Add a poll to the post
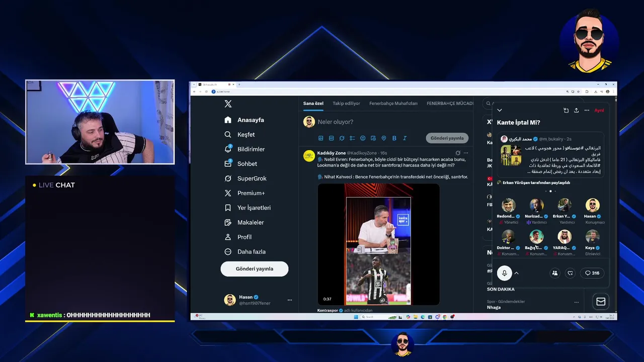Screen dimensions: 644x362 pyautogui.click(x=352, y=138)
